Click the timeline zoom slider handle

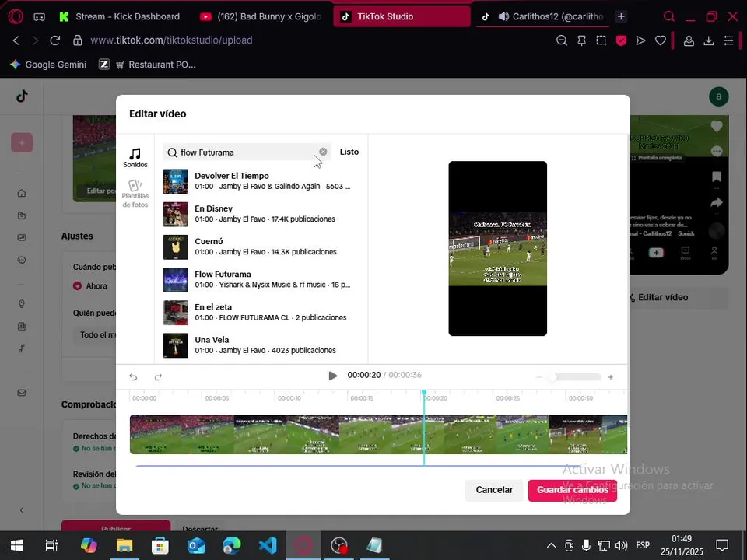pos(552,377)
